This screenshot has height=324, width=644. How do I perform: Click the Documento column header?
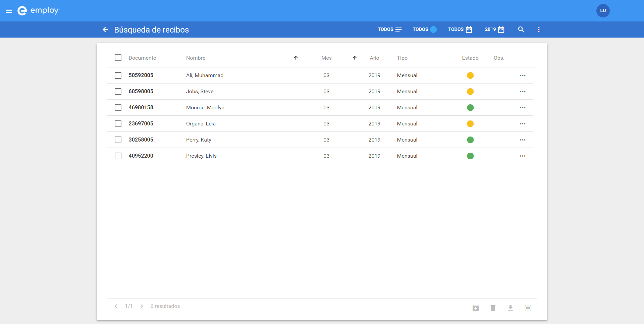point(142,58)
